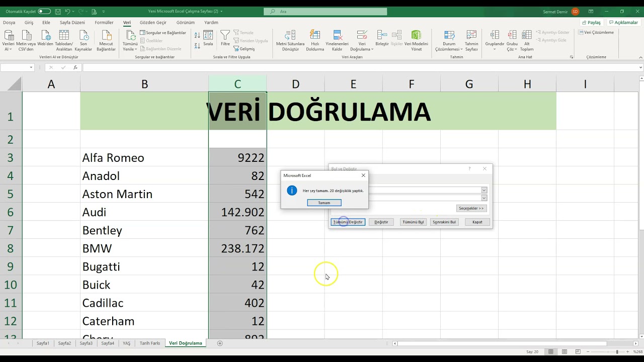The width and height of the screenshot is (644, 362).
Task: Add a new sheet with plus icon
Action: (220, 343)
